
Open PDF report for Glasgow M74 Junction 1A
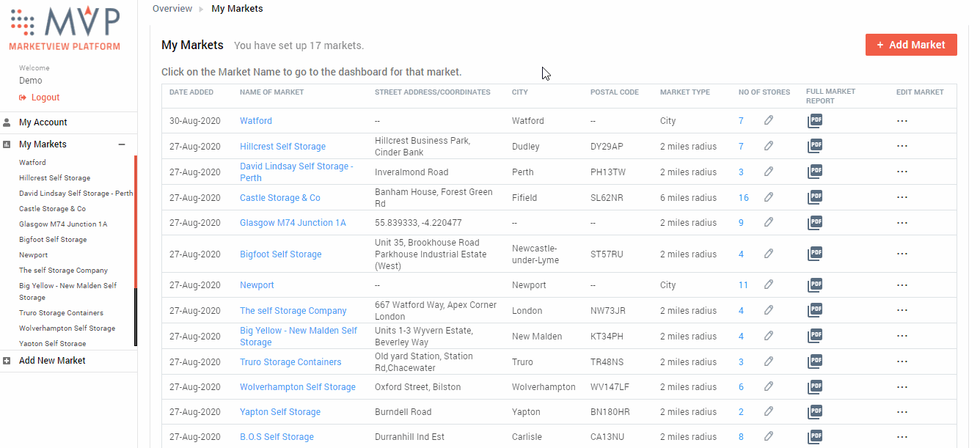point(815,222)
